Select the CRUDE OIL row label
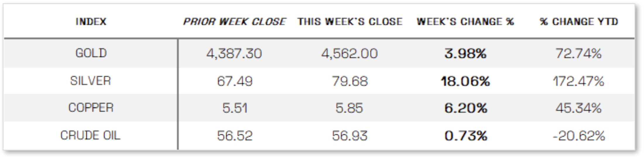Viewport: 644px width, 159px height. [90, 135]
